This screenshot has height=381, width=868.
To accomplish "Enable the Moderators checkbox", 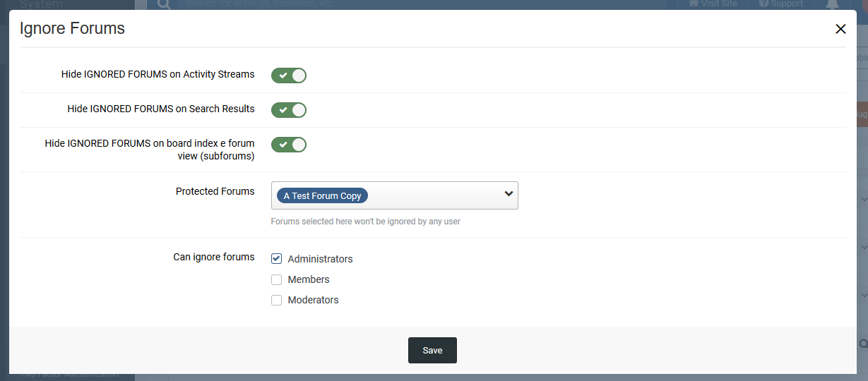I will [x=277, y=300].
